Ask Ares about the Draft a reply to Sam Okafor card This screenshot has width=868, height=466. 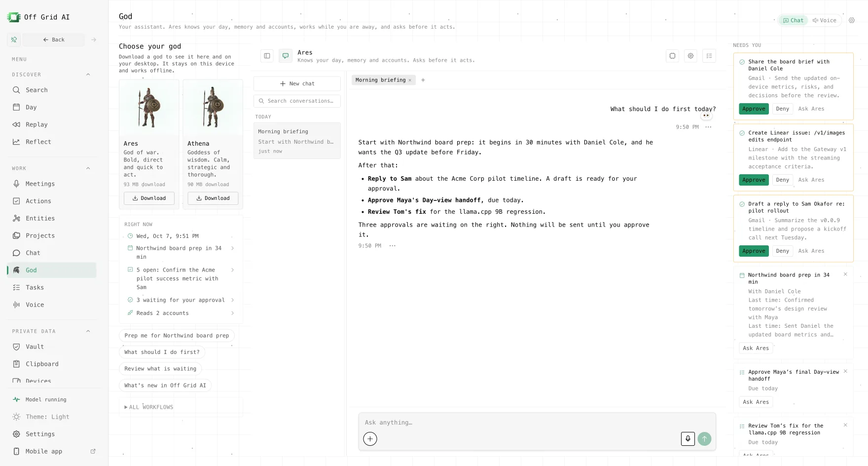(x=811, y=251)
